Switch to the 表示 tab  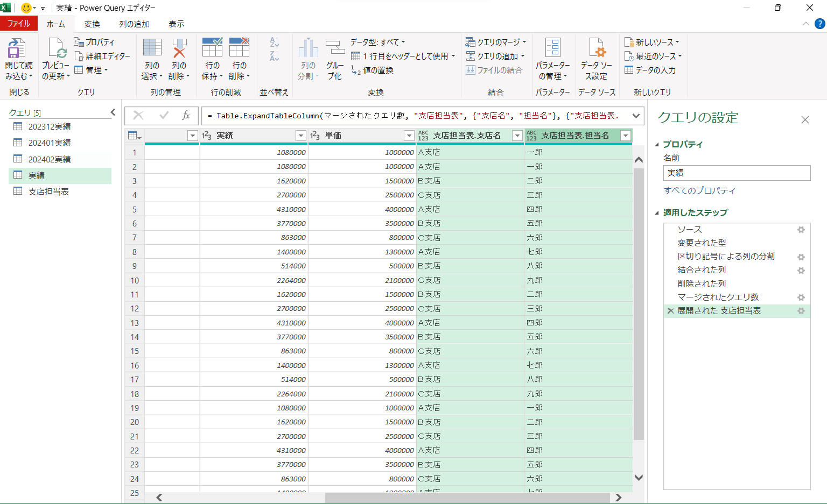[176, 24]
